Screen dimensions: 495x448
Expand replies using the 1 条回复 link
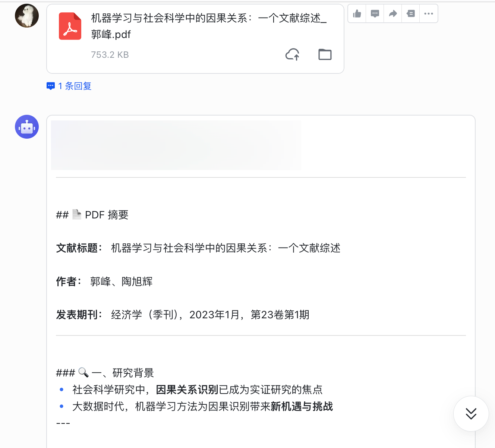(74, 86)
